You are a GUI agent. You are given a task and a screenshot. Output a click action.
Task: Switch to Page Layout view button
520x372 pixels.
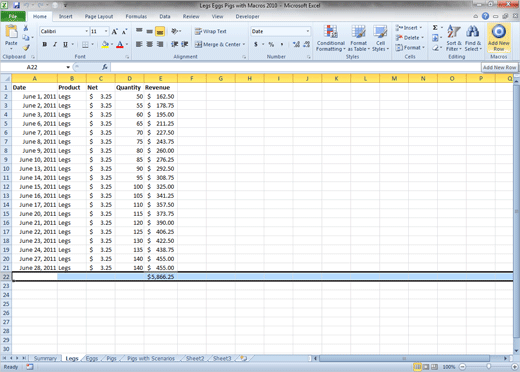426,367
